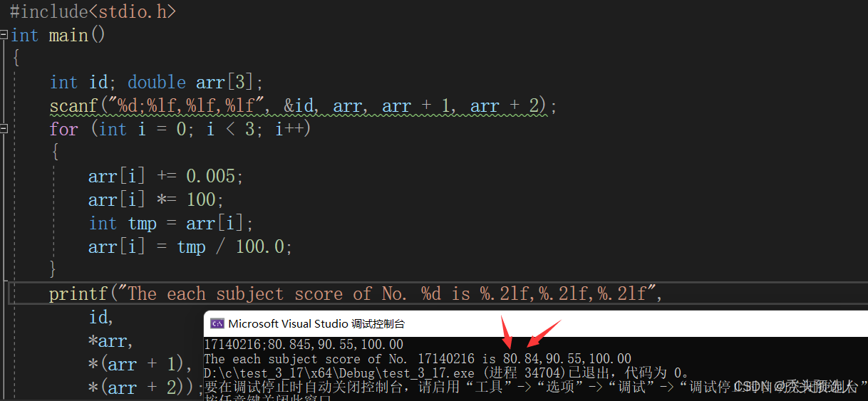
Task: Click the int tmp = arr[i] line
Action: coord(171,223)
